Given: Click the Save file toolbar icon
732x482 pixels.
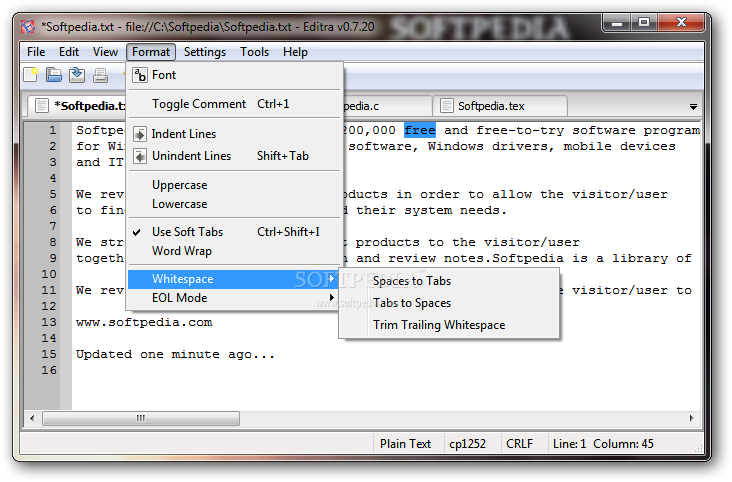Looking at the screenshot, I should tap(77, 75).
